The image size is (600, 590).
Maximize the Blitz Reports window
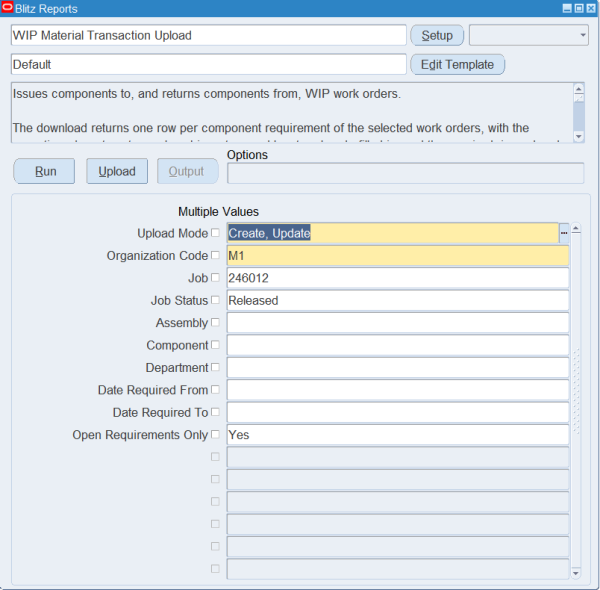pyautogui.click(x=579, y=8)
